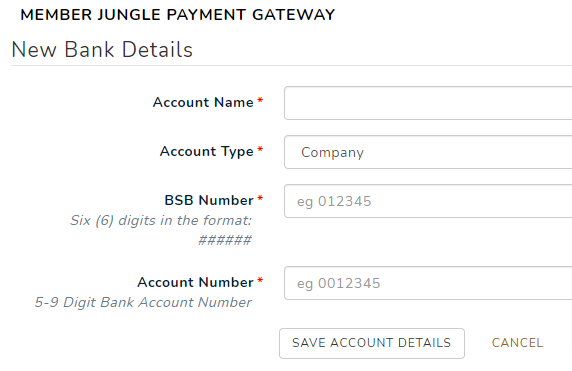
Task: Click the 'Six (6) digits in the format' hint
Action: (x=161, y=221)
